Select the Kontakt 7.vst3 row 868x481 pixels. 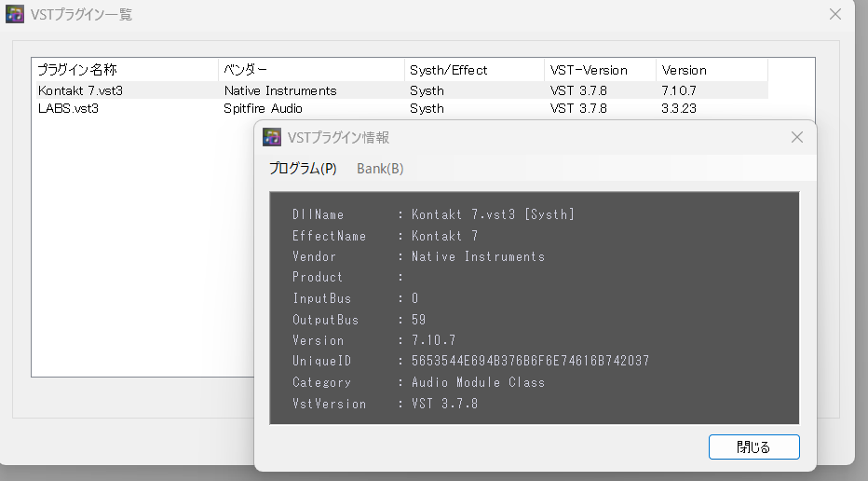(80, 90)
